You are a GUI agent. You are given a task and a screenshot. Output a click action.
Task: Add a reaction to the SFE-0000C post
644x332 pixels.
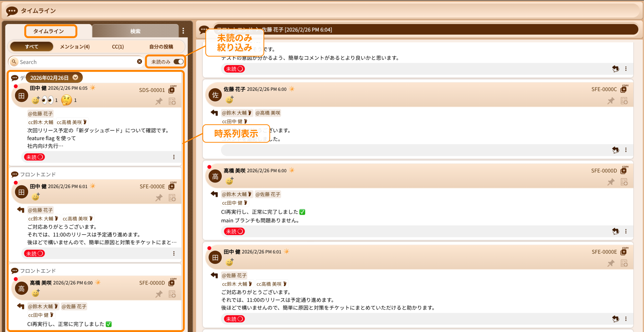pyautogui.click(x=229, y=100)
